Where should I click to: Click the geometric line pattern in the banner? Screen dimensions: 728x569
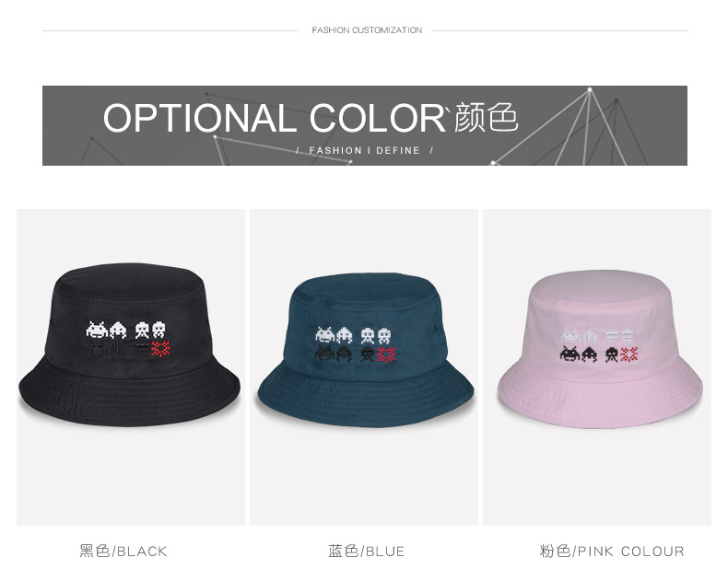point(590,128)
